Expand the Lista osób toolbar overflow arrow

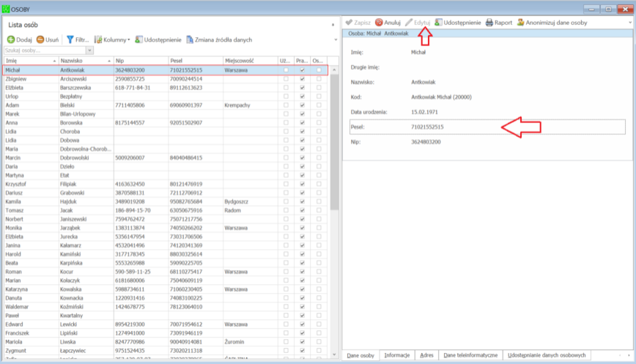click(336, 40)
